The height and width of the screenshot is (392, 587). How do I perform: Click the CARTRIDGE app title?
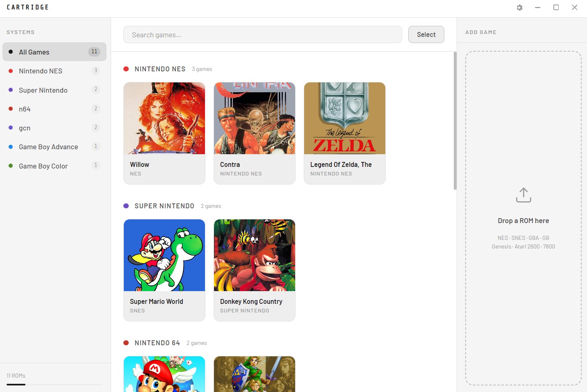click(27, 7)
